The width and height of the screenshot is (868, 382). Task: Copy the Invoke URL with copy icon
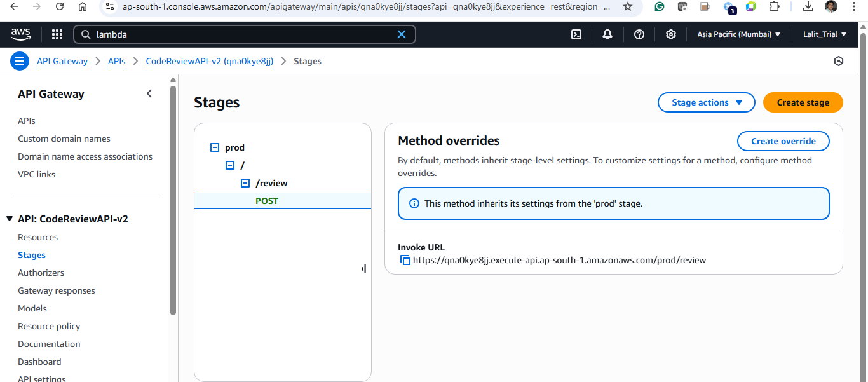coord(405,260)
